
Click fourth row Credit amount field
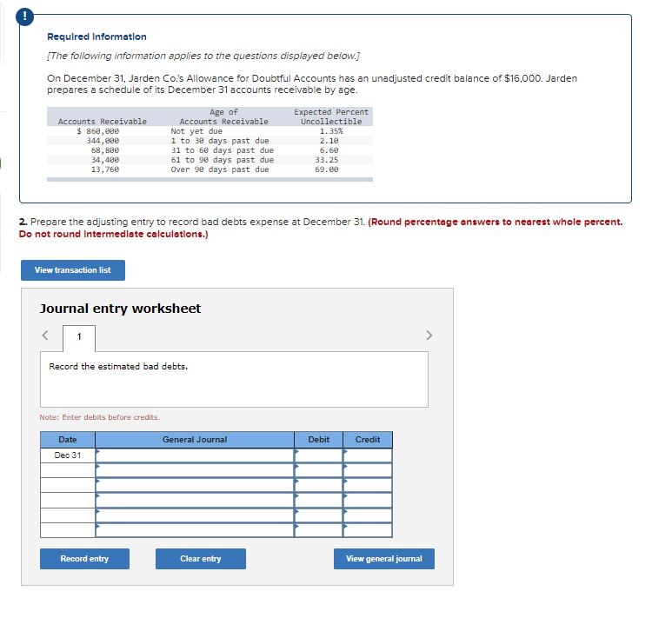[368, 500]
